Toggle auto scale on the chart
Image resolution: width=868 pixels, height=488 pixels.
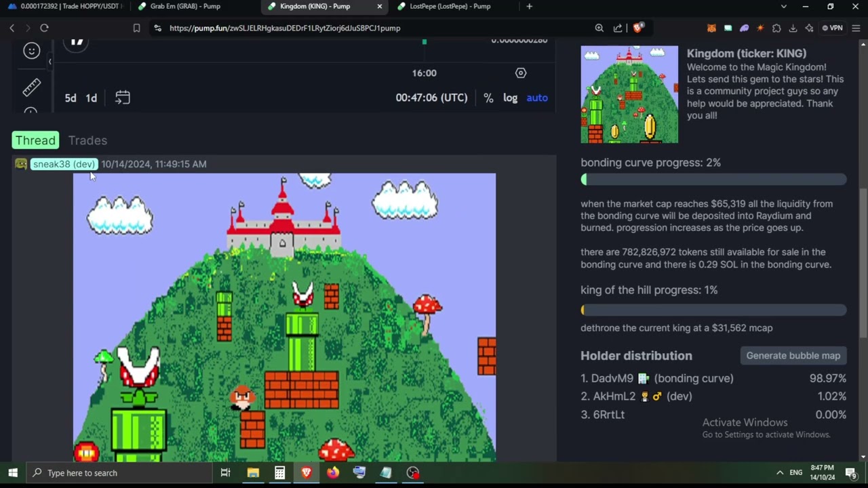point(537,98)
